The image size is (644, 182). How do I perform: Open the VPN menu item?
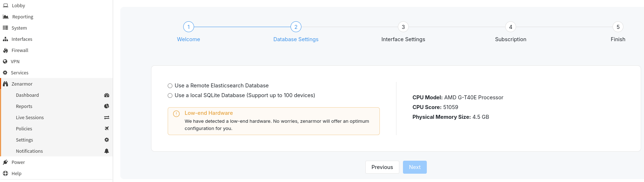coord(15,62)
